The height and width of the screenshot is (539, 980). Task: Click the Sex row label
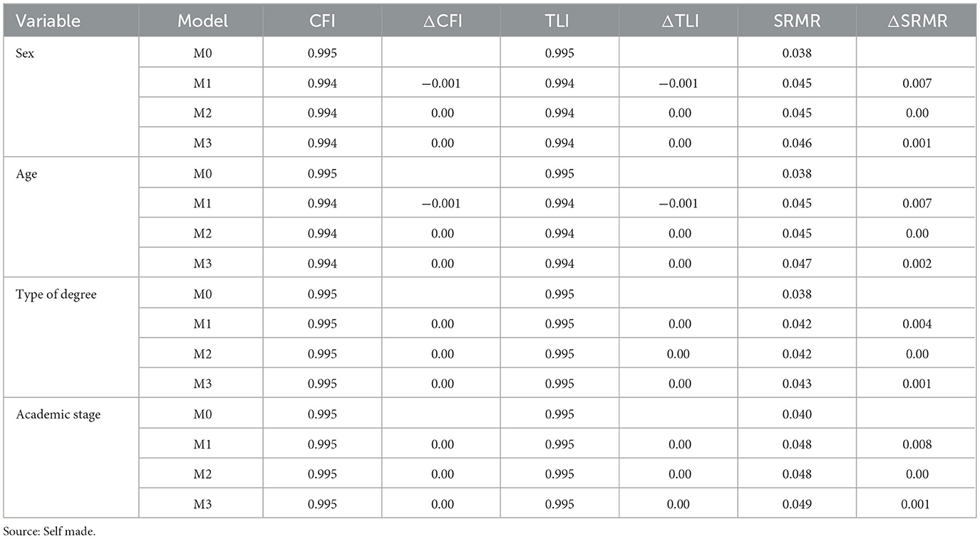coord(26,53)
